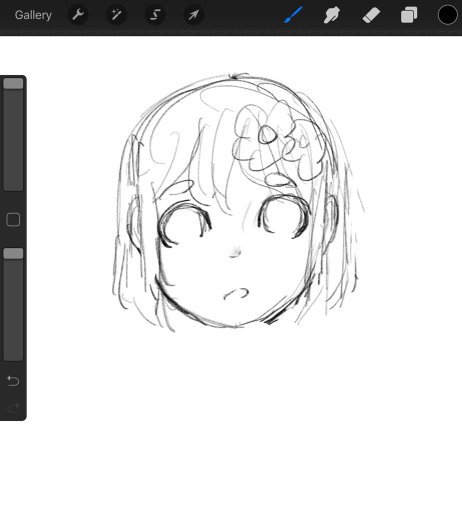Open the Adjustments magic wand menu
The image size is (462, 512).
pos(116,15)
